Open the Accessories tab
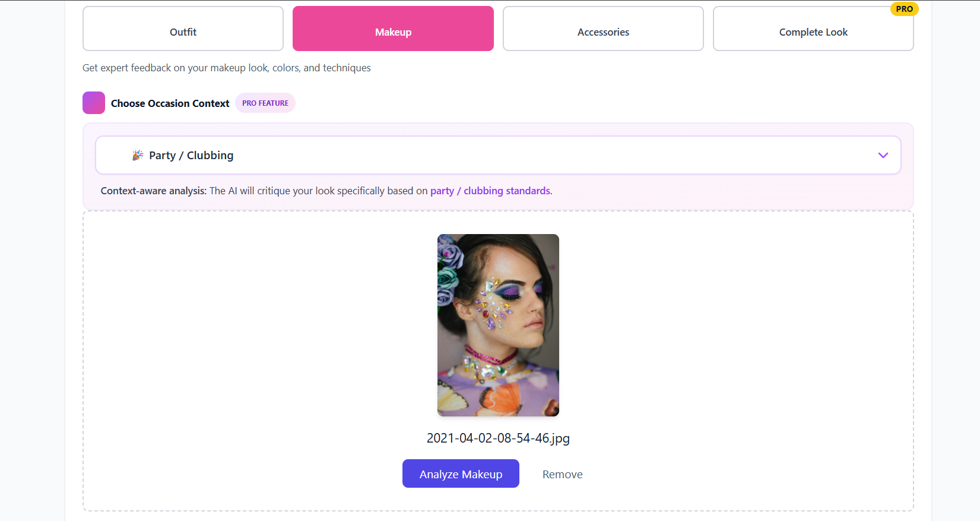Screen dimensions: 980x521 click(602, 28)
